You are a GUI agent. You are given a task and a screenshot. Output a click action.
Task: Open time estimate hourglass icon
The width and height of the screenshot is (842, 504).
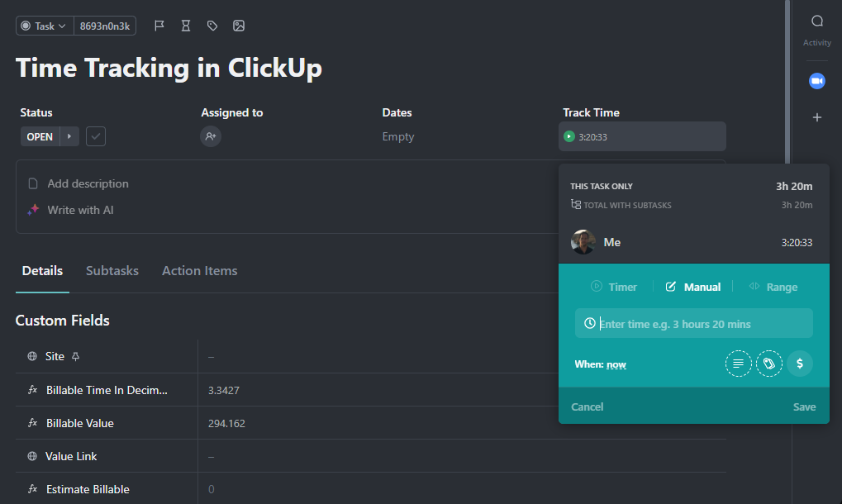tap(186, 26)
